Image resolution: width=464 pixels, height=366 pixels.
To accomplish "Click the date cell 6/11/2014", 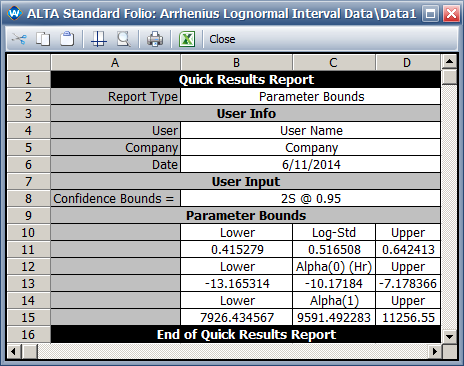I will 311,165.
